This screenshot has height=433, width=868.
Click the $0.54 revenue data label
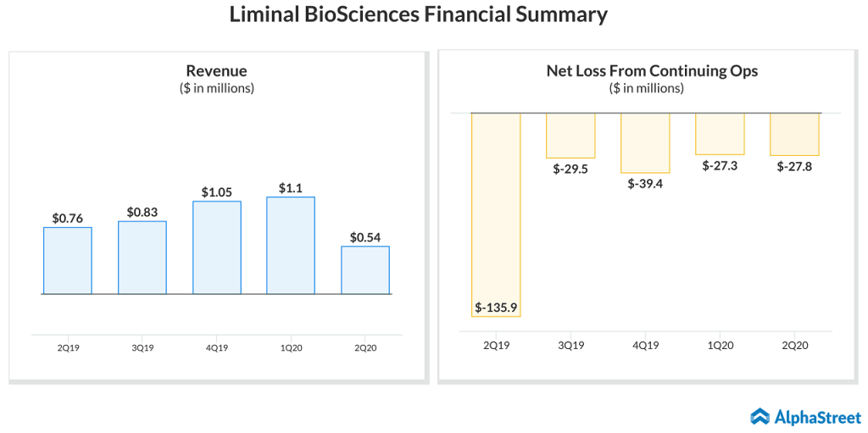point(365,237)
